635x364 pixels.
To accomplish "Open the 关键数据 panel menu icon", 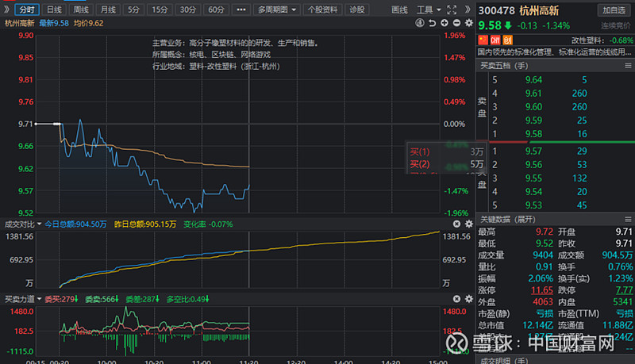I will point(628,219).
